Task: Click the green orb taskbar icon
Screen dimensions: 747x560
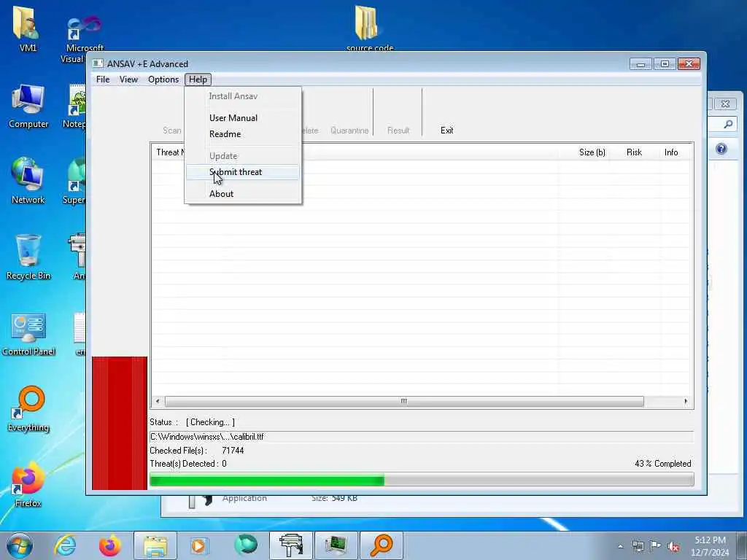Action: point(246,545)
